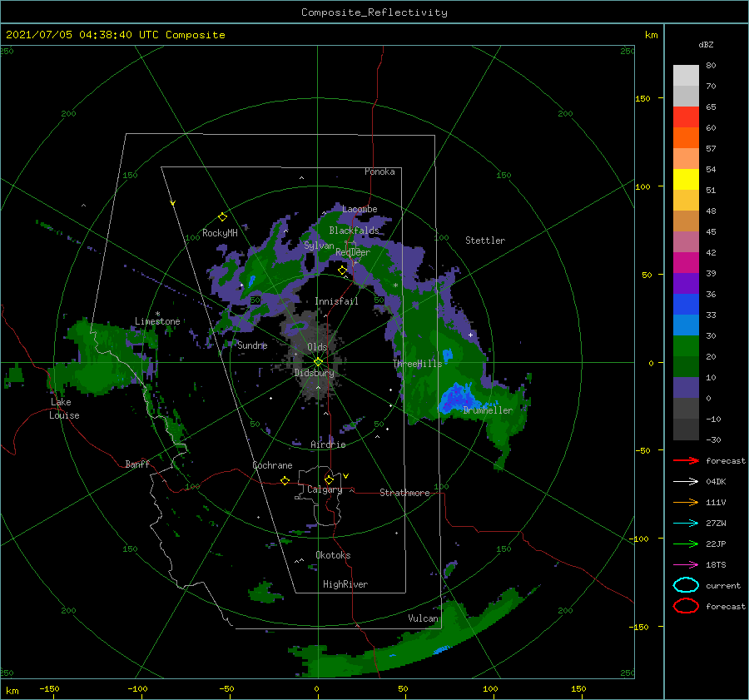Click the yellow marker below RedDeer
749x700 pixels.
point(342,271)
